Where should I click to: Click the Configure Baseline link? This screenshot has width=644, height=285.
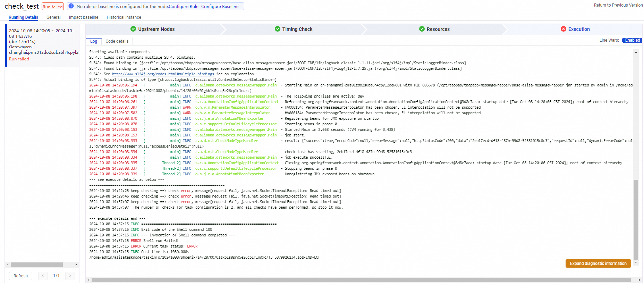click(x=220, y=7)
